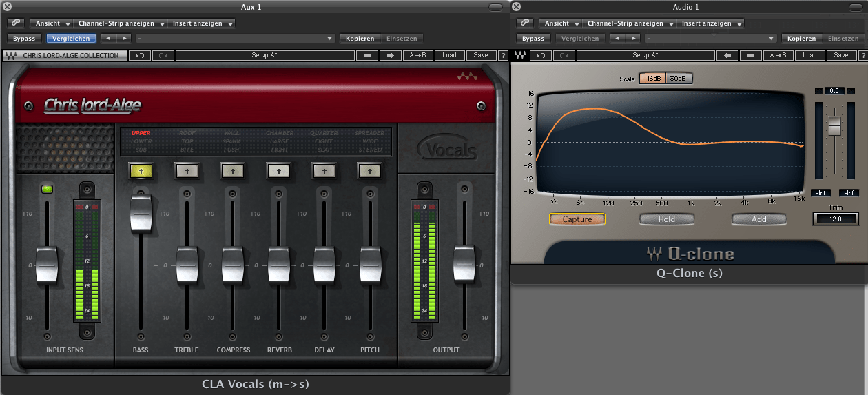Image resolution: width=868 pixels, height=395 pixels.
Task: Click the Compress mode arrow button
Action: point(232,170)
